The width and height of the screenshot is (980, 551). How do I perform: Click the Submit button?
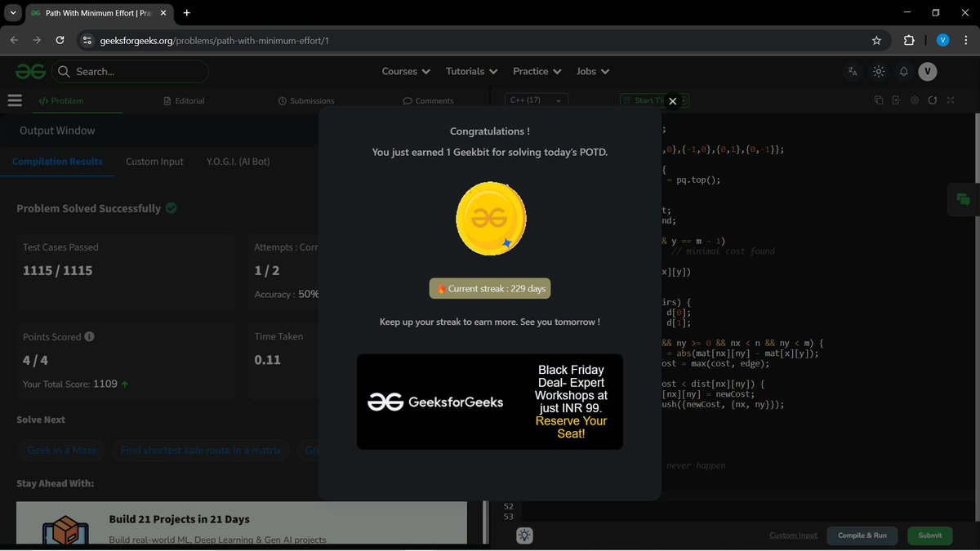[929, 535]
